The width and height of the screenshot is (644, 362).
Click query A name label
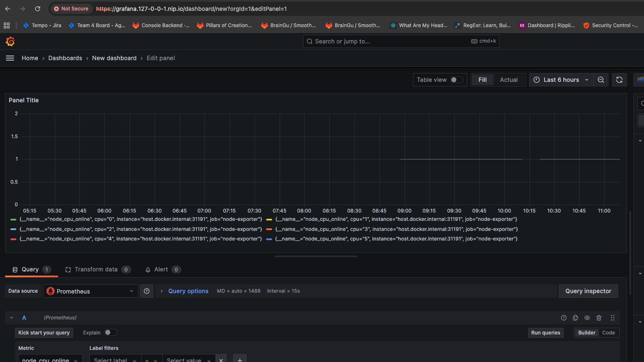[24, 318]
